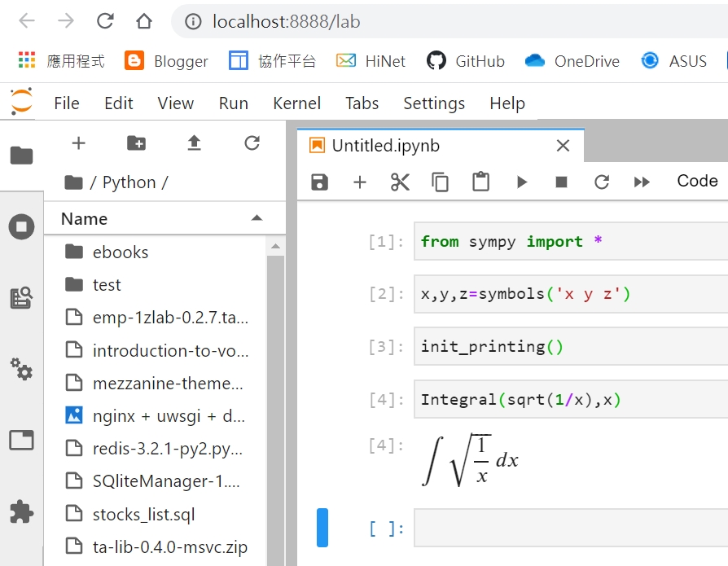Create a new folder in file browser

click(x=137, y=143)
